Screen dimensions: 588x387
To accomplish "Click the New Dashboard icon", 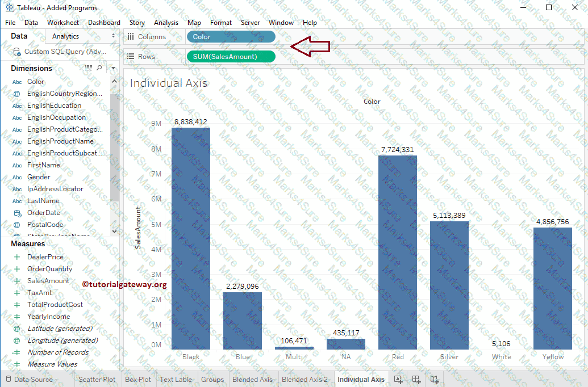I will tap(416, 380).
